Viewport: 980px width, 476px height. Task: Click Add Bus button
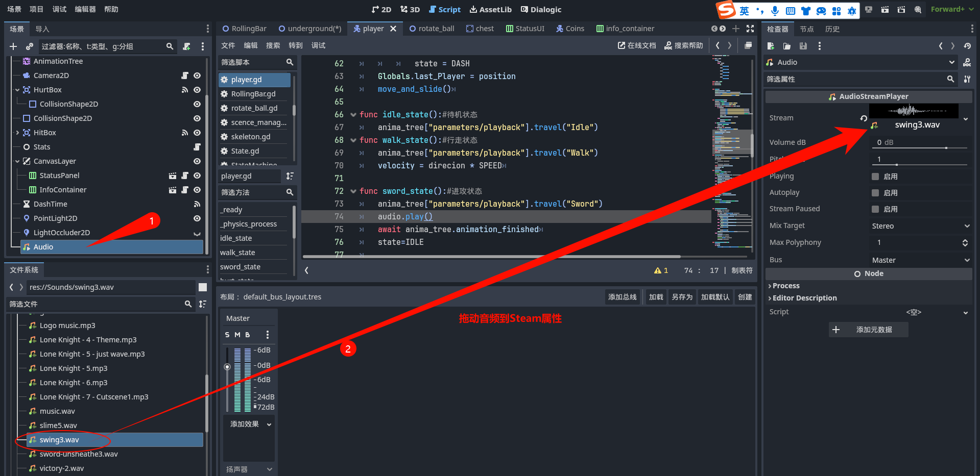(x=623, y=297)
